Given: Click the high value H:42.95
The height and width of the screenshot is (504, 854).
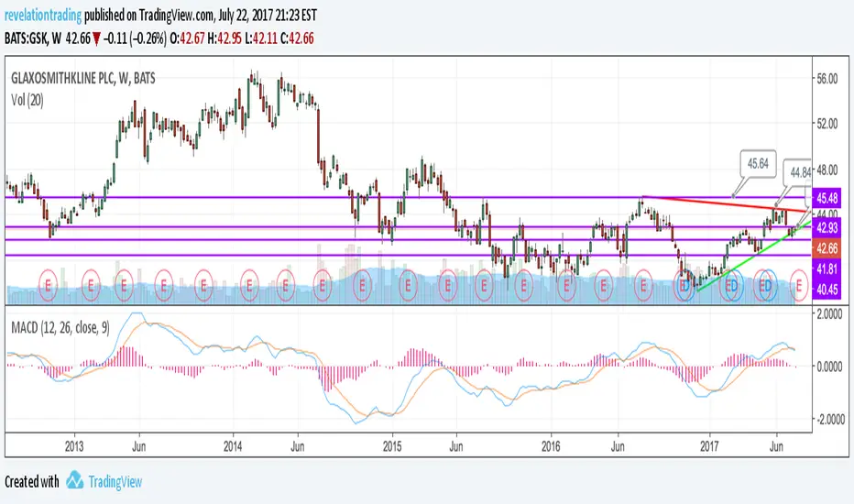Looking at the screenshot, I should click(224, 38).
